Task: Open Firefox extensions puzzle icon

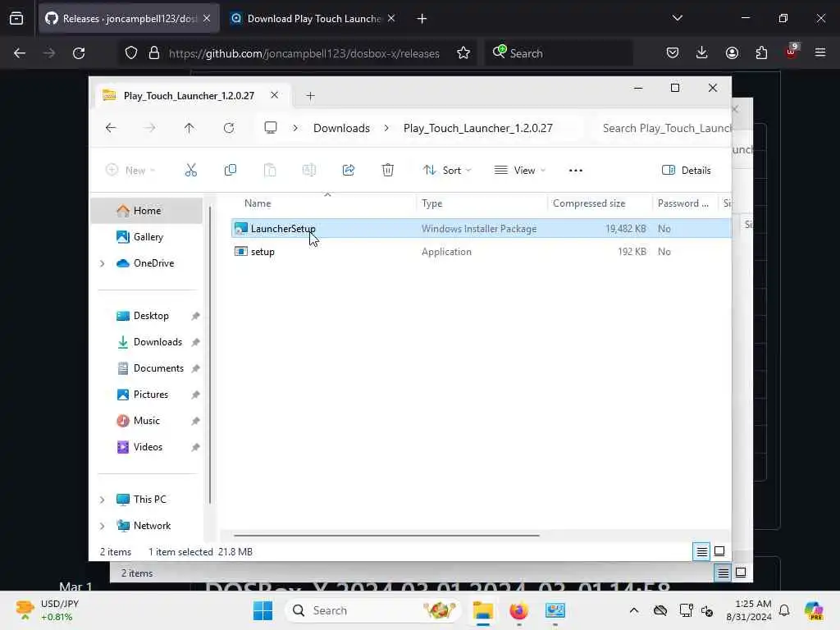Action: point(761,53)
